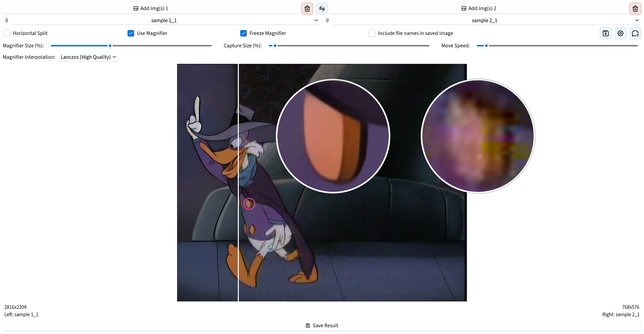Click the pink capture circle marker
Screen dimensions: 644x334
click(x=249, y=204)
